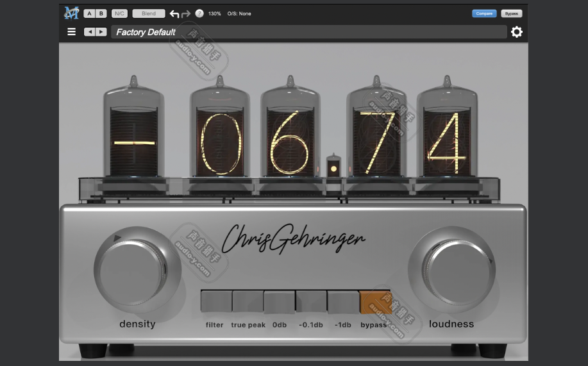Image resolution: width=588 pixels, height=366 pixels.
Task: Redo the last undone change
Action: 186,13
